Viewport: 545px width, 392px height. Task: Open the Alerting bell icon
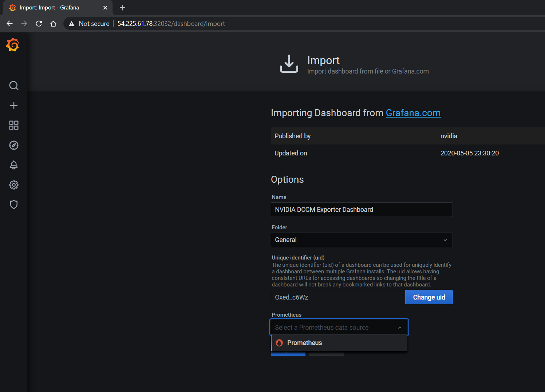pos(14,165)
